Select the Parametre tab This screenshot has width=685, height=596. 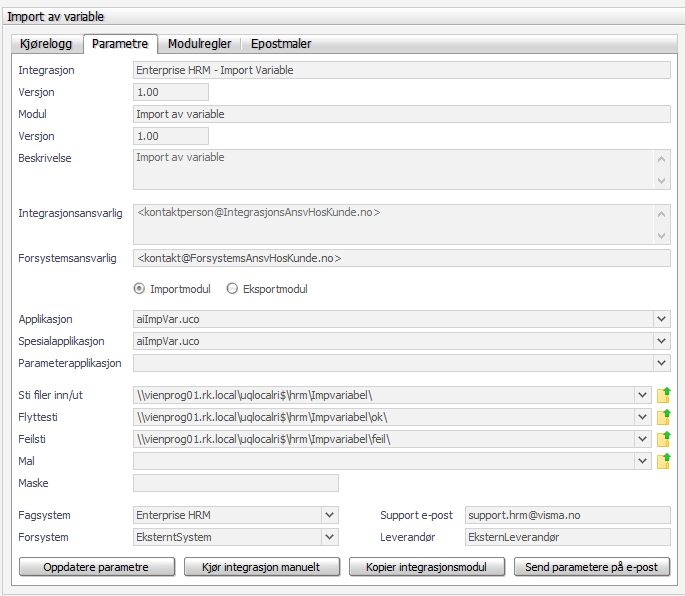click(x=120, y=44)
